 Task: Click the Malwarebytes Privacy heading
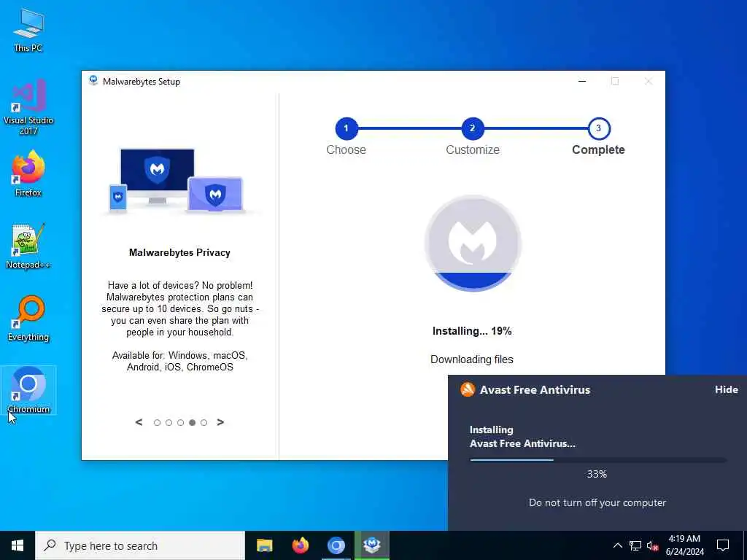179,253
